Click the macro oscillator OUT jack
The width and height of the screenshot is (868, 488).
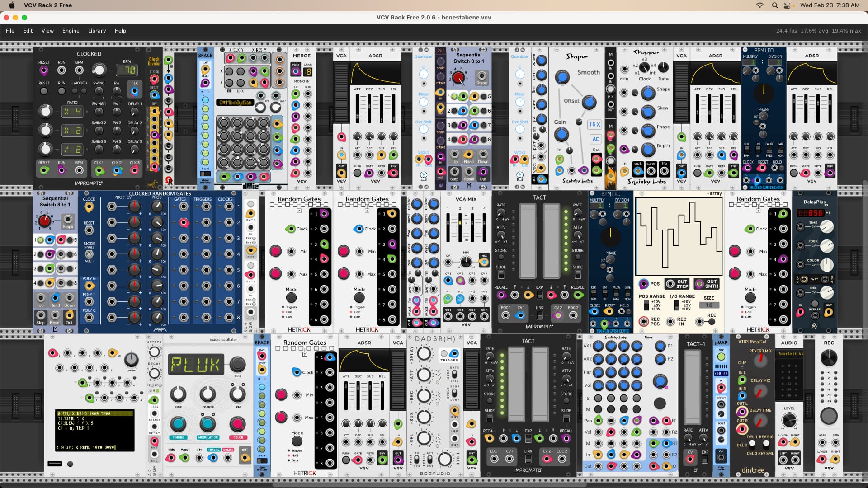tap(245, 458)
